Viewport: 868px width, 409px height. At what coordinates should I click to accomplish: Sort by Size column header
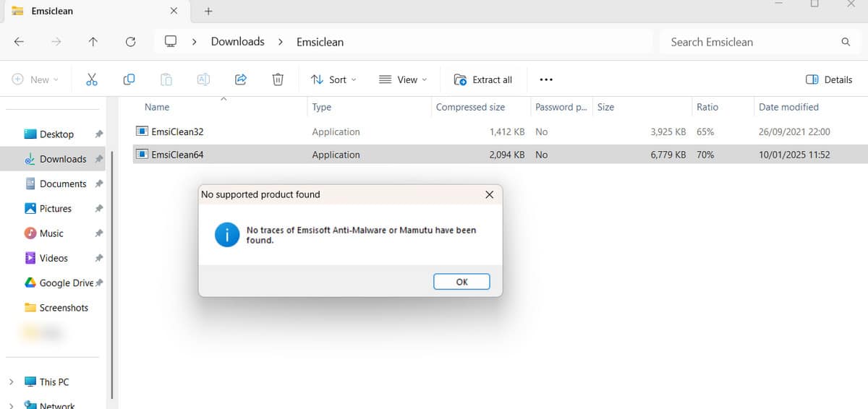click(x=605, y=107)
